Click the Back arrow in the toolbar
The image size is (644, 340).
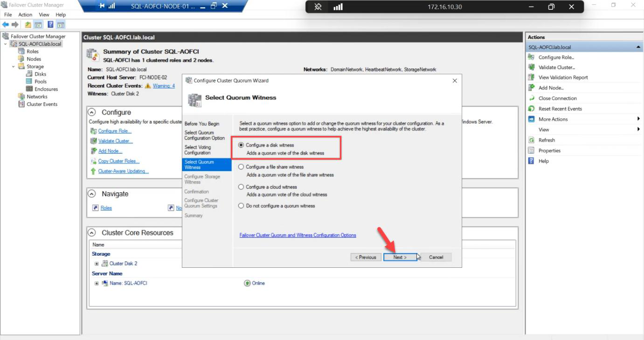[x=6, y=25]
